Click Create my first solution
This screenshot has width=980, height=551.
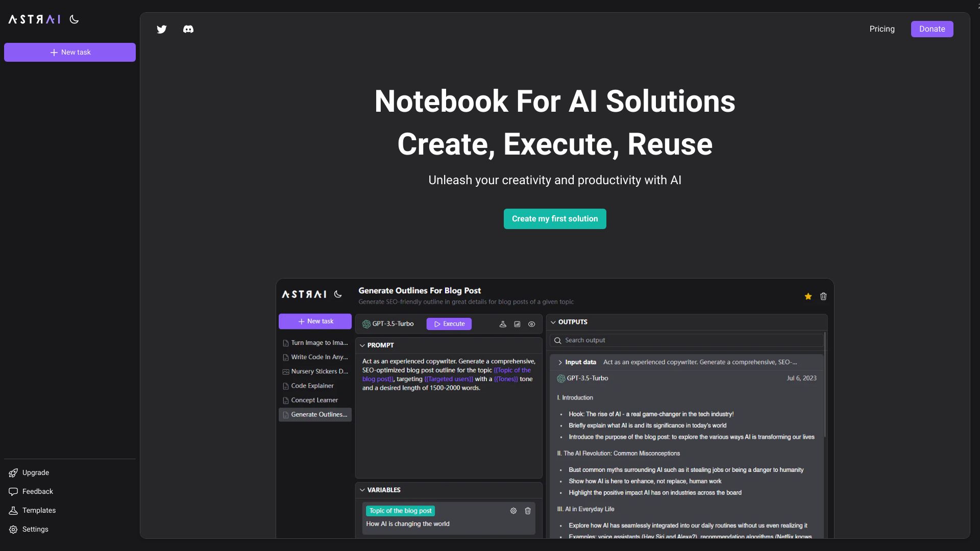555,219
